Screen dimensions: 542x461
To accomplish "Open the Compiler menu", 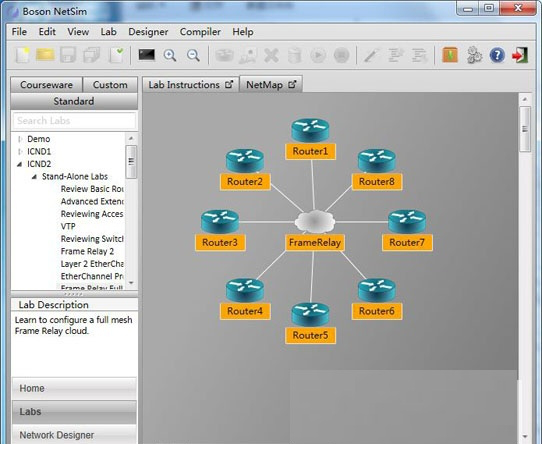I will click(x=200, y=32).
